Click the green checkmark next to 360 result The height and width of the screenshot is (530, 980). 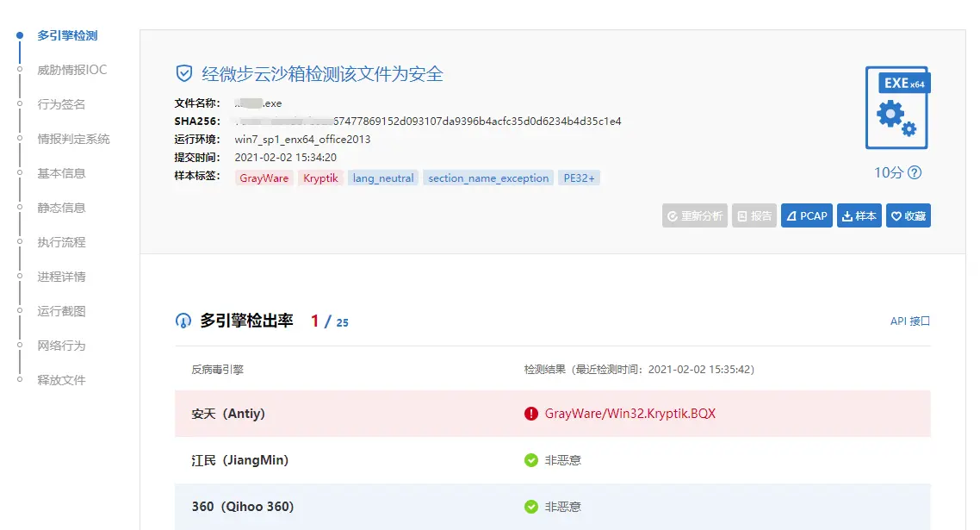click(531, 507)
